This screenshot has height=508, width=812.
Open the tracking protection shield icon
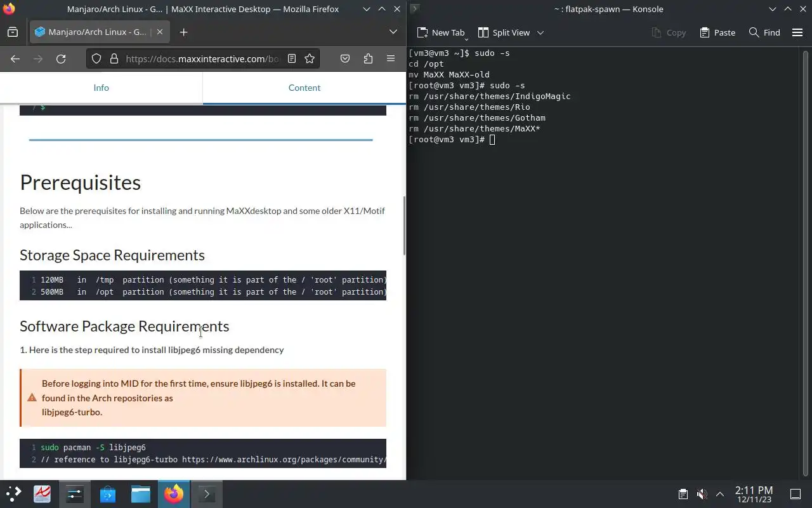click(x=96, y=58)
